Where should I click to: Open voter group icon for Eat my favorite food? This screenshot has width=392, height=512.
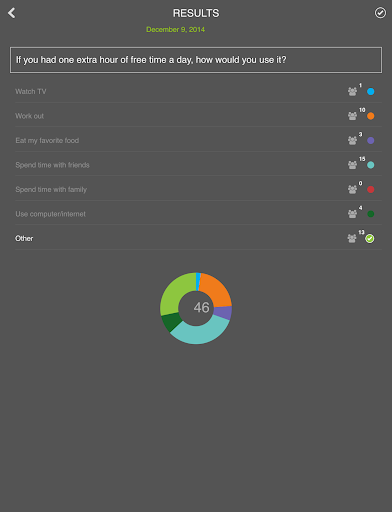point(352,140)
